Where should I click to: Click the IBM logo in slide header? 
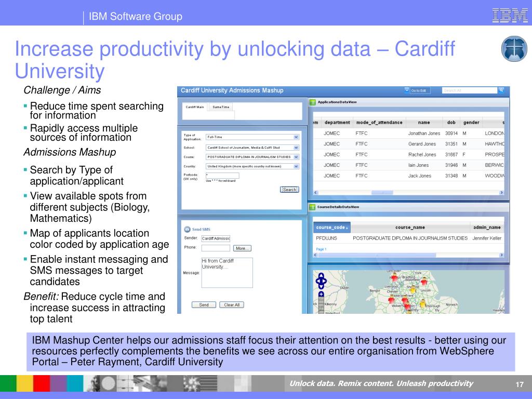pyautogui.click(x=510, y=16)
